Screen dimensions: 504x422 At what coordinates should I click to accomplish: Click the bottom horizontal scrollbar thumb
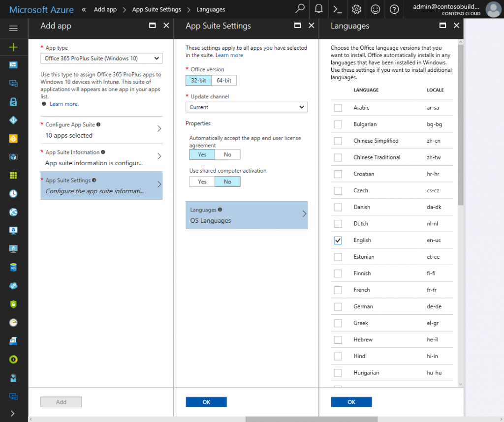tap(311, 420)
